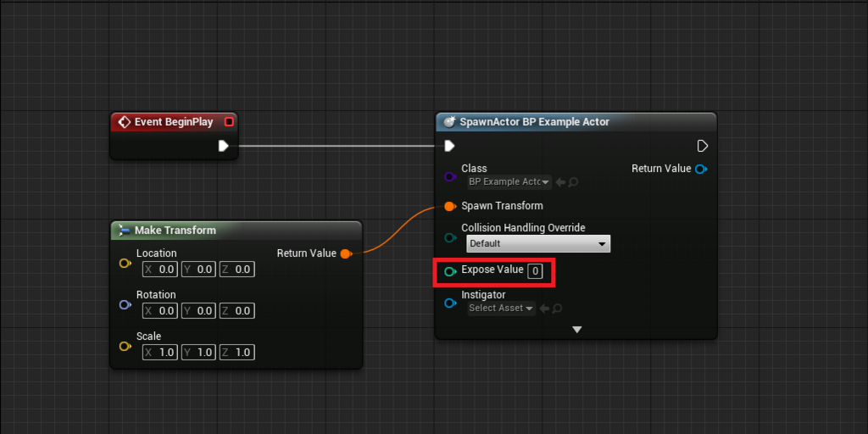Viewport: 868px width, 434px height.
Task: Click the SpawnActor node icon
Action: (x=449, y=122)
